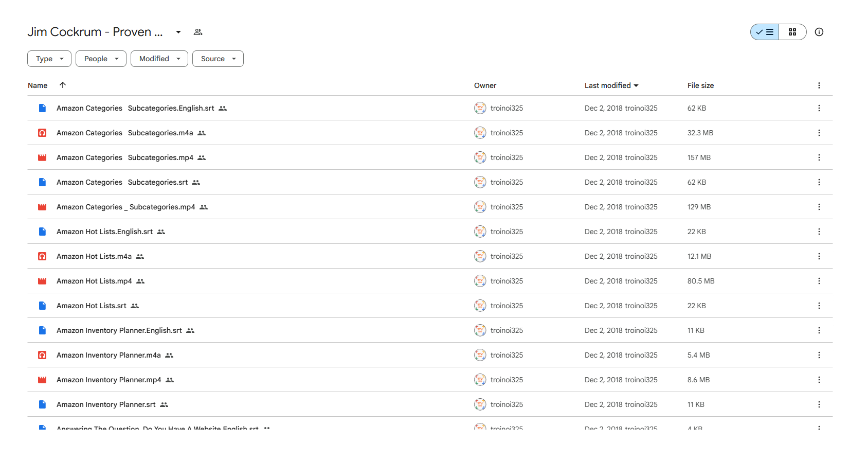
Task: Open more actions for Amazon Hot Lists.m4a
Action: tap(819, 256)
